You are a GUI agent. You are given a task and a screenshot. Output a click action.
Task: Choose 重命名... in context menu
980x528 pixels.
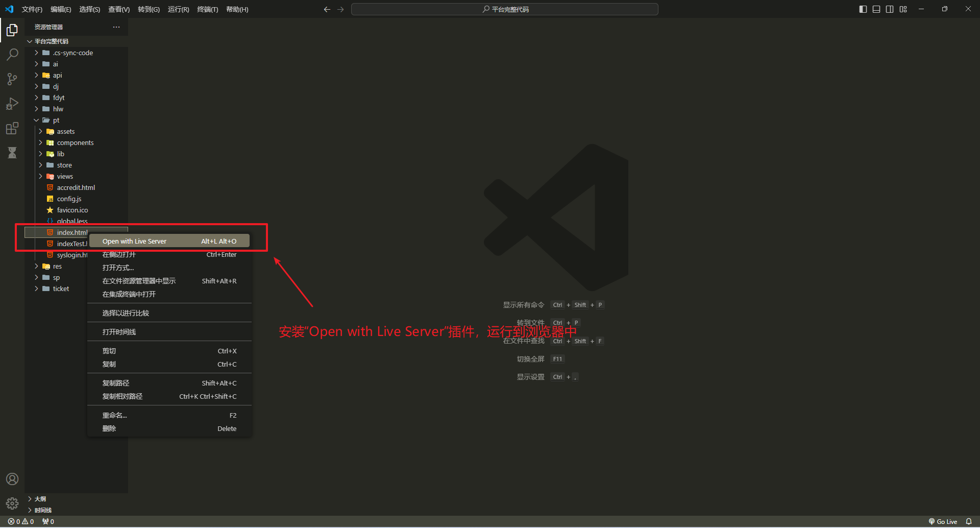pyautogui.click(x=169, y=415)
